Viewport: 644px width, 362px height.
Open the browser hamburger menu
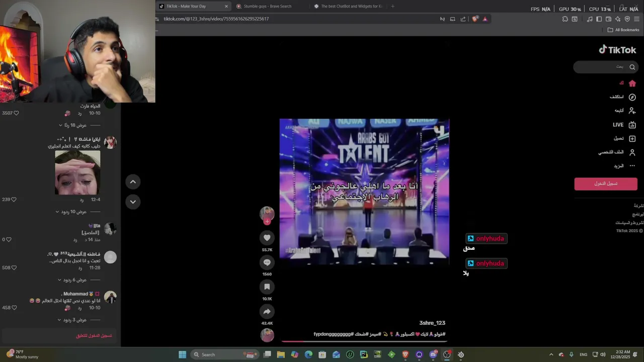point(637,19)
